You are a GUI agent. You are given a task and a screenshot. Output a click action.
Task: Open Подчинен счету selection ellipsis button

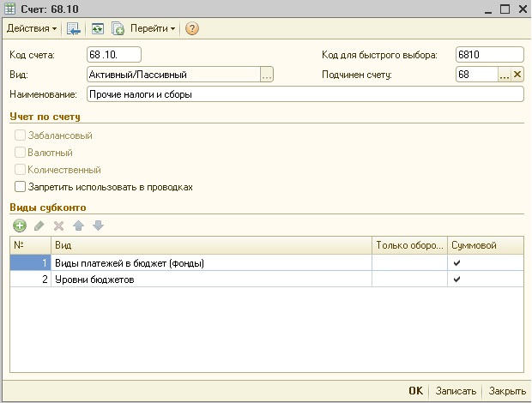click(505, 75)
